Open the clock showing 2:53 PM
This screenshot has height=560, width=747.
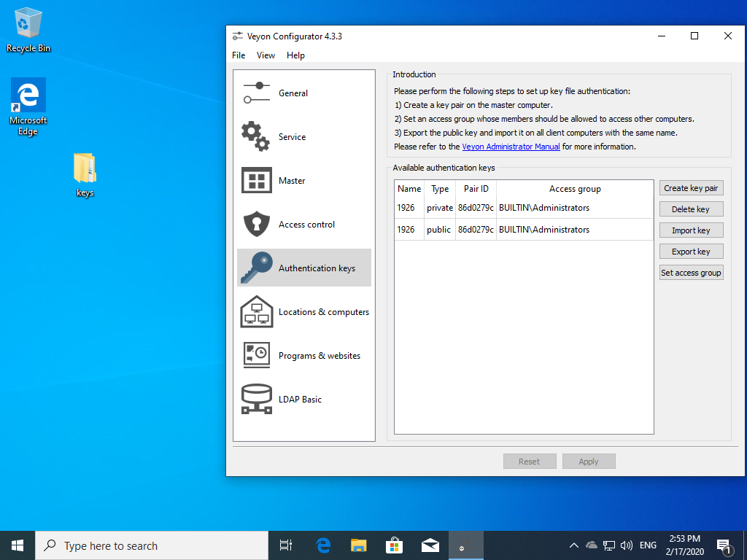pyautogui.click(x=684, y=545)
